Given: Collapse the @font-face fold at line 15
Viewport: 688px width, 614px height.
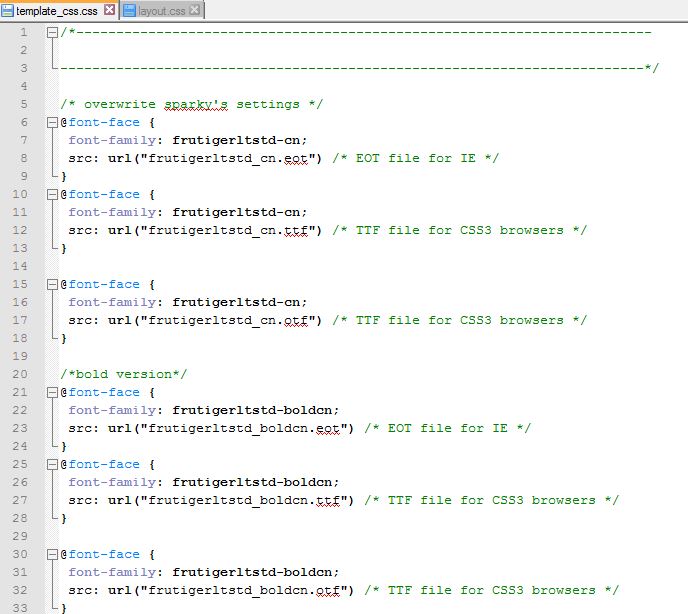Looking at the screenshot, I should (x=52, y=284).
